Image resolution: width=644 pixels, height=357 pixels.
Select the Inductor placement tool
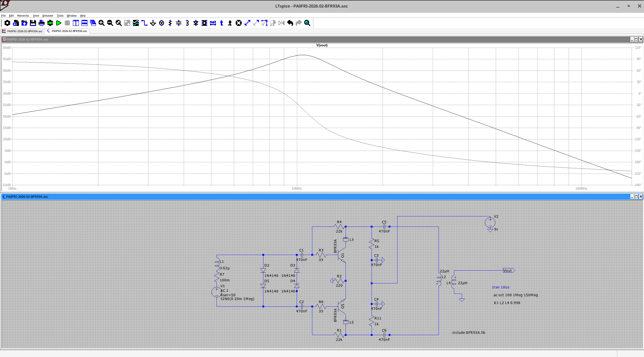coord(187,23)
